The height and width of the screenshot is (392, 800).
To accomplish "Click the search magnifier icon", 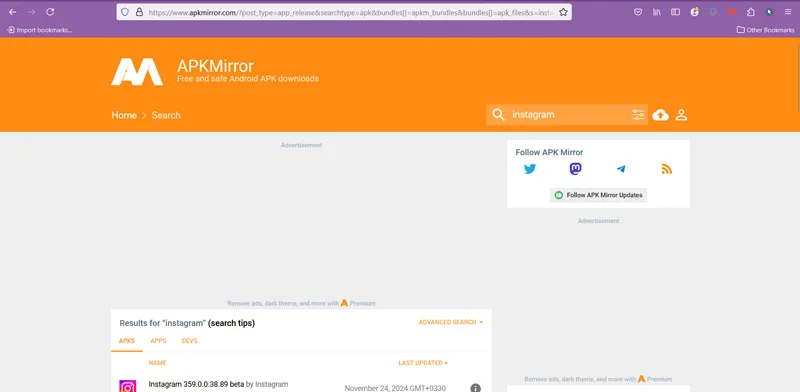I will tap(498, 114).
